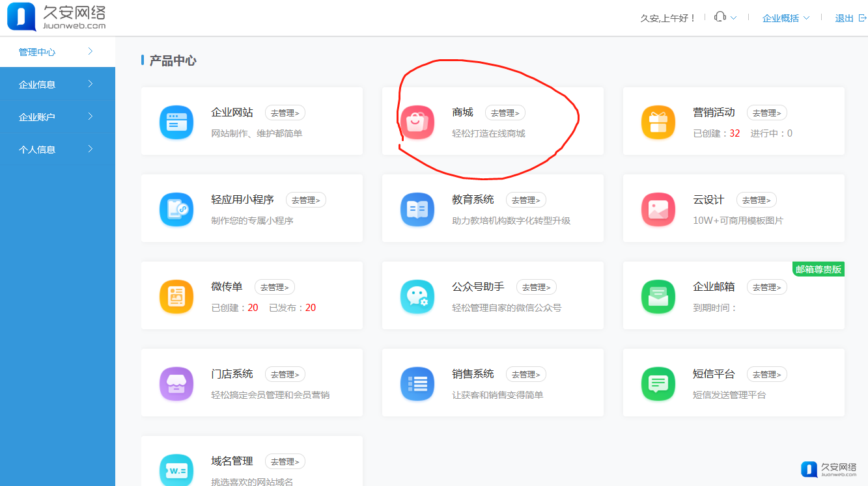This screenshot has height=486, width=868.
Task: Click the 公众号助手 WeChat icon
Action: pos(417,295)
